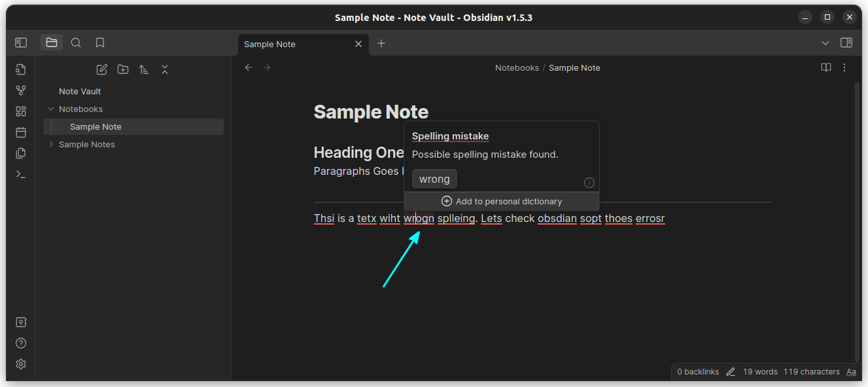Change the file explorer sort order
Viewport: 868px width, 387px height.
(144, 69)
